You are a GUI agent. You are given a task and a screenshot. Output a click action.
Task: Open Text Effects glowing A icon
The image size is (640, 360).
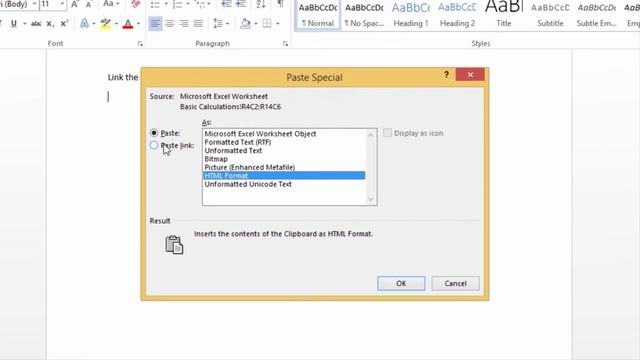coord(84,24)
